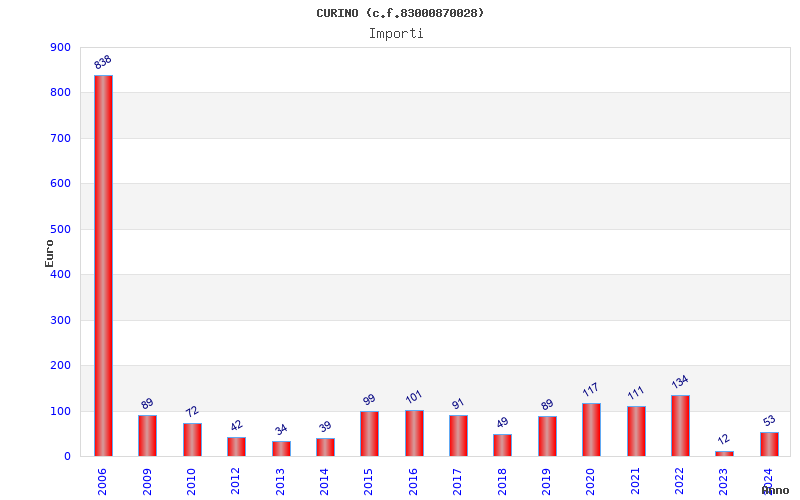Click the 2023 x-axis year label
The height and width of the screenshot is (500, 800).
pyautogui.click(x=724, y=482)
